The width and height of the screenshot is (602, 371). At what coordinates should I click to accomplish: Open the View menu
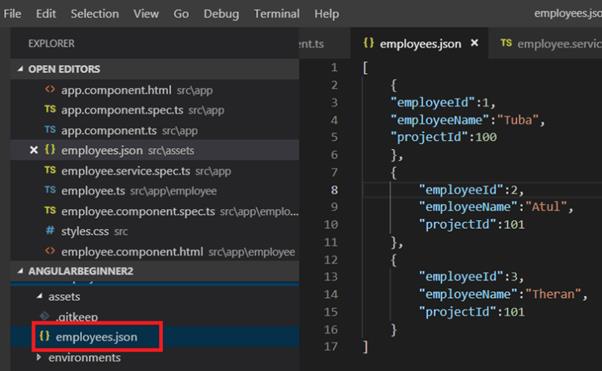click(146, 14)
